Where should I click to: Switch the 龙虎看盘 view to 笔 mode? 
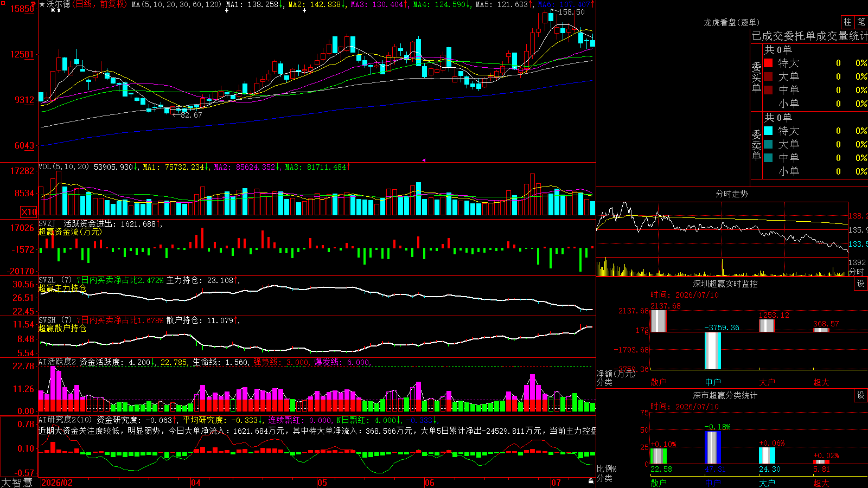pos(861,22)
